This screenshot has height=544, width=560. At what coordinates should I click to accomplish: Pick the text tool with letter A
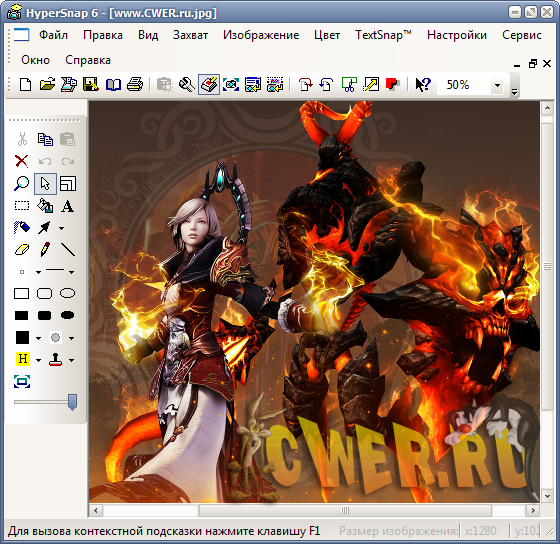tap(68, 206)
